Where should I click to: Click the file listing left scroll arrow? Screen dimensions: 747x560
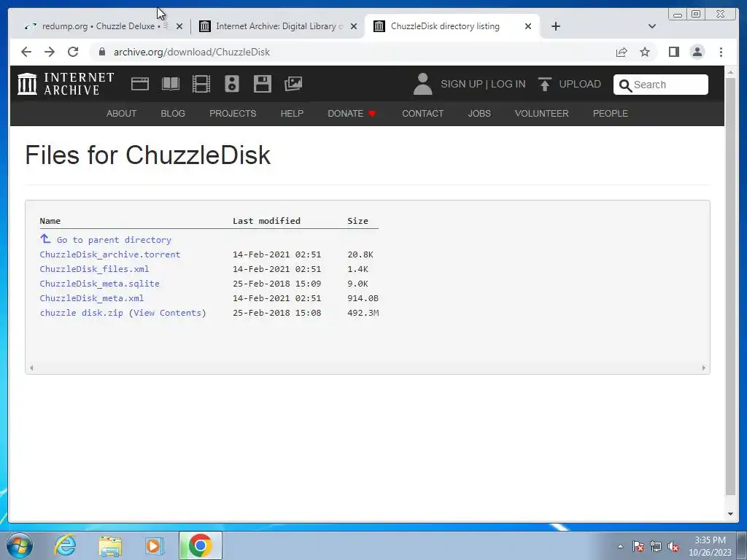31,367
